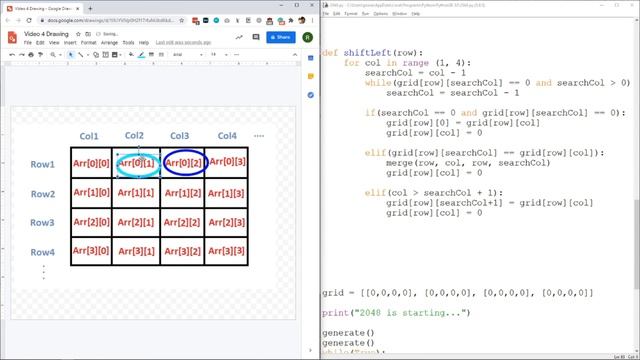Click the Col4 label on the canvas
Image resolution: width=640 pixels, height=360 pixels.
pyautogui.click(x=227, y=136)
